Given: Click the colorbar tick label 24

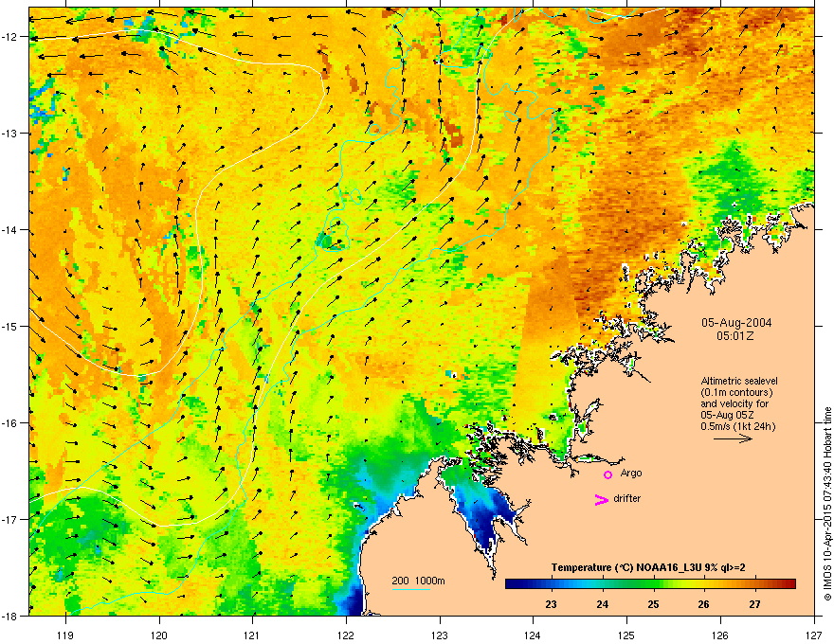Looking at the screenshot, I should [x=602, y=604].
